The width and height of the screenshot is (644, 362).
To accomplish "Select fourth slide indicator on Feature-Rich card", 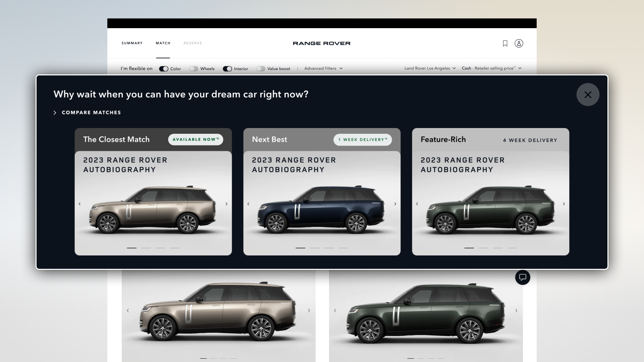I will (512, 248).
